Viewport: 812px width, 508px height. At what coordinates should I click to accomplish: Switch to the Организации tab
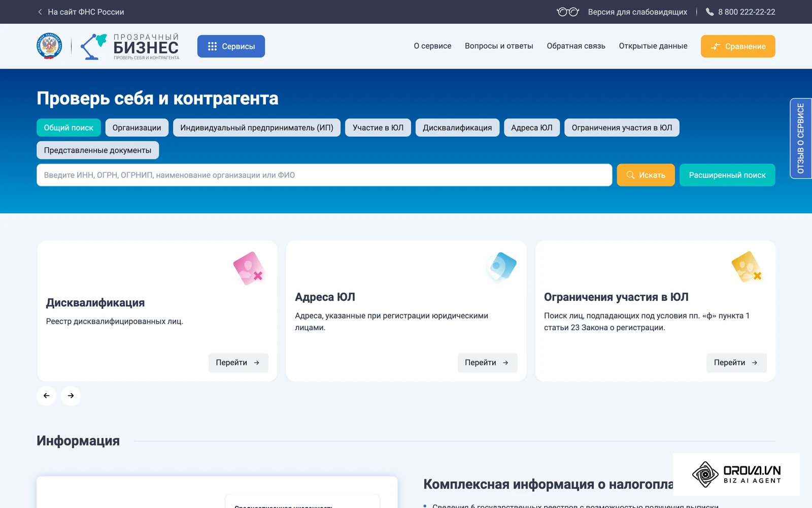(137, 128)
